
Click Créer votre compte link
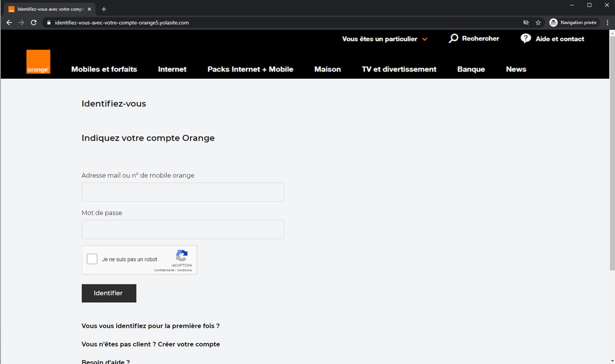tap(189, 344)
